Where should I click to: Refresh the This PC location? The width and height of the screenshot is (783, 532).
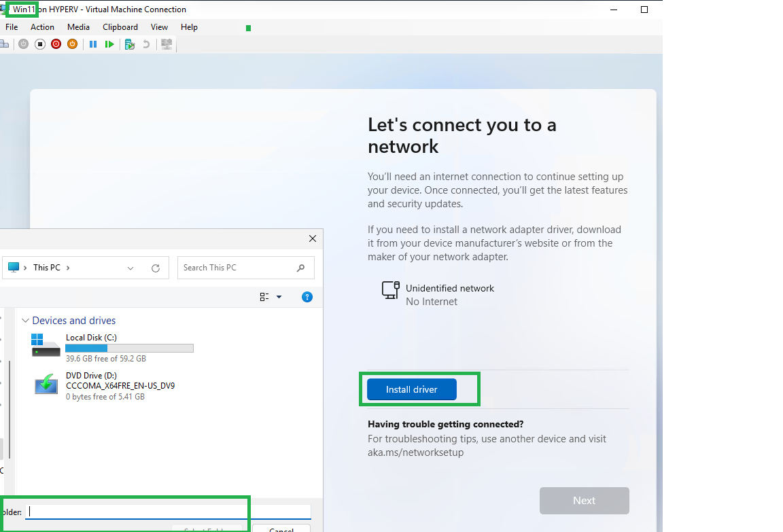pos(156,268)
